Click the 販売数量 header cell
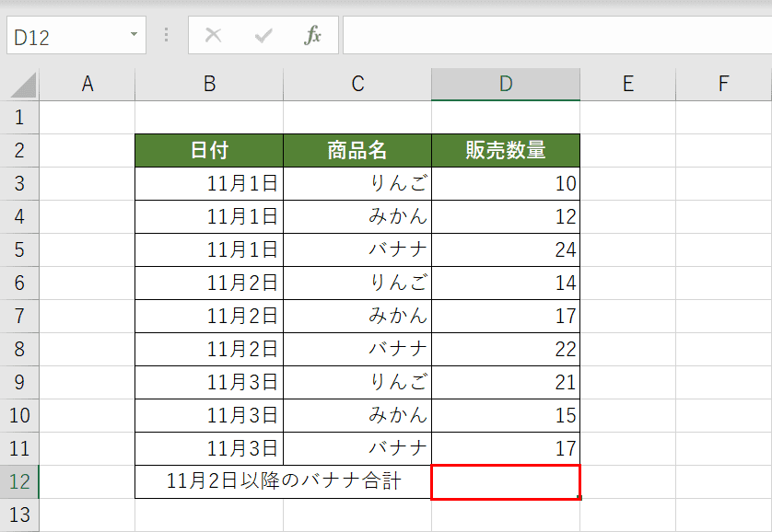Viewport: 772px width, 532px height. point(506,150)
